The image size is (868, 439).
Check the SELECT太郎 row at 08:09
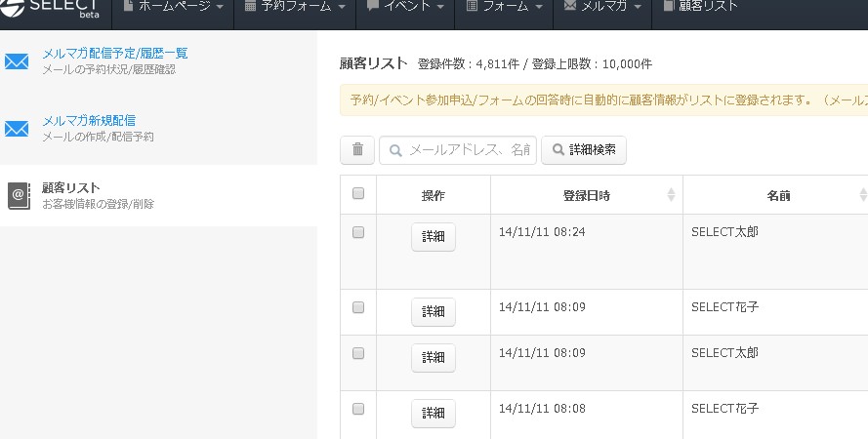tap(358, 353)
